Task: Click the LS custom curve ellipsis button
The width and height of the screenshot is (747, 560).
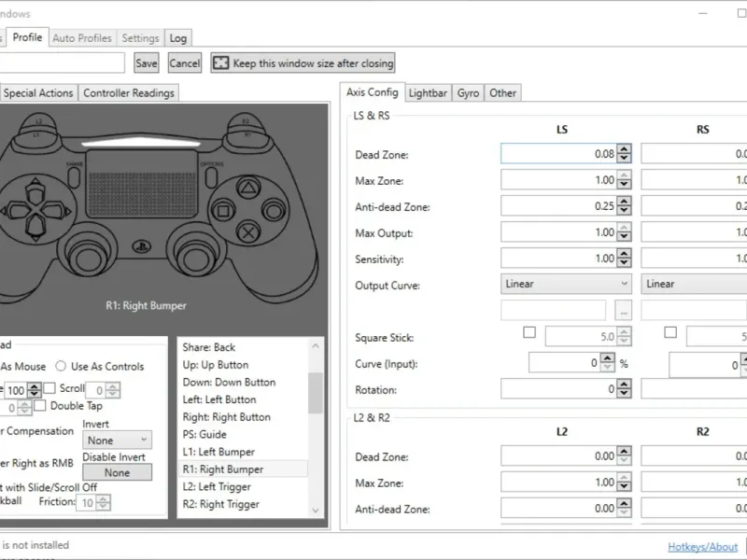Action: pos(623,311)
